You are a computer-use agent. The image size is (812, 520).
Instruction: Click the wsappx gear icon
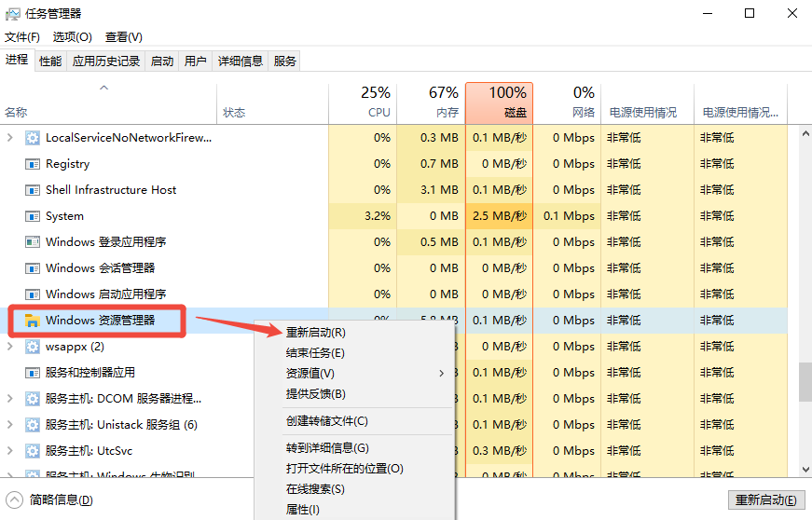point(32,347)
